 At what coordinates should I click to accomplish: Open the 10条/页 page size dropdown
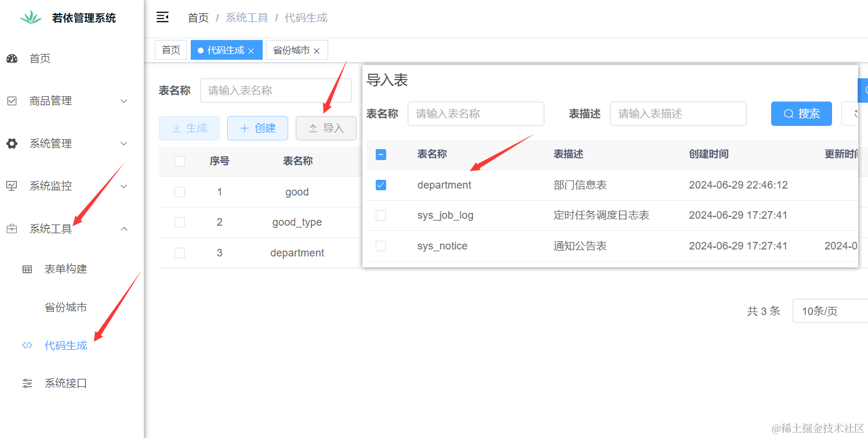[829, 312]
